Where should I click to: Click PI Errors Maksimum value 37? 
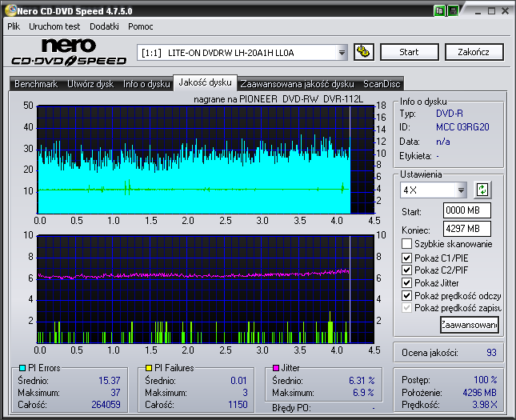point(115,392)
